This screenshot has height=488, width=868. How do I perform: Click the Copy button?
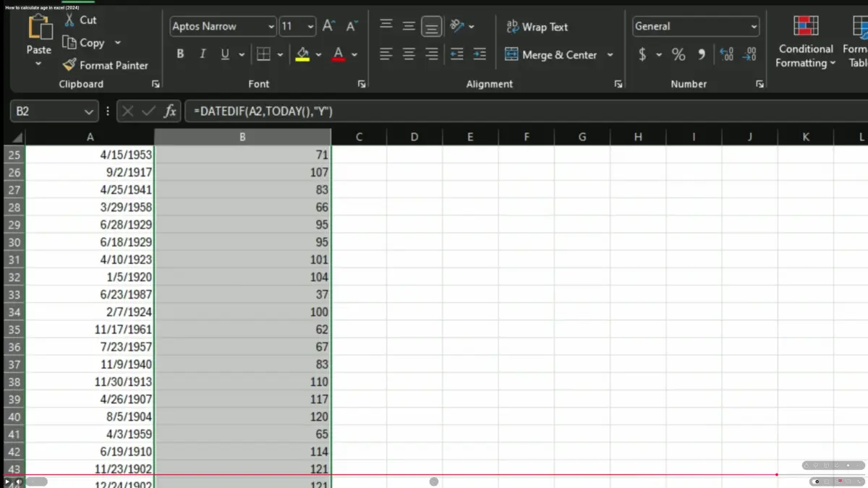[84, 43]
